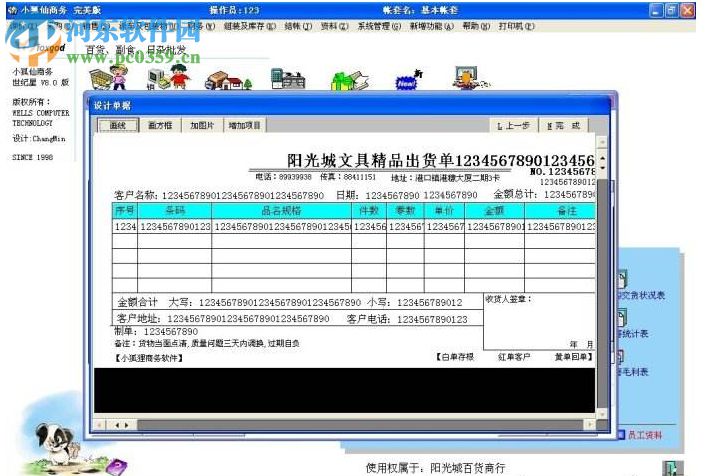Select the 条码 column header
719x476 pixels.
tap(175, 210)
